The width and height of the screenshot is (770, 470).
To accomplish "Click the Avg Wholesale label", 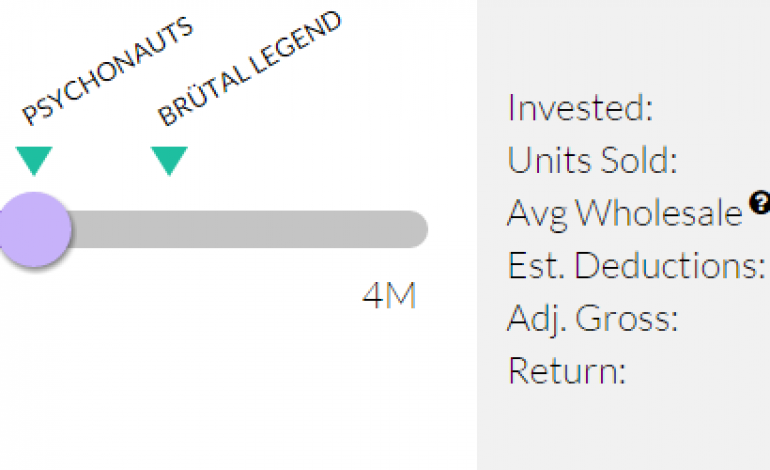I will click(x=625, y=212).
